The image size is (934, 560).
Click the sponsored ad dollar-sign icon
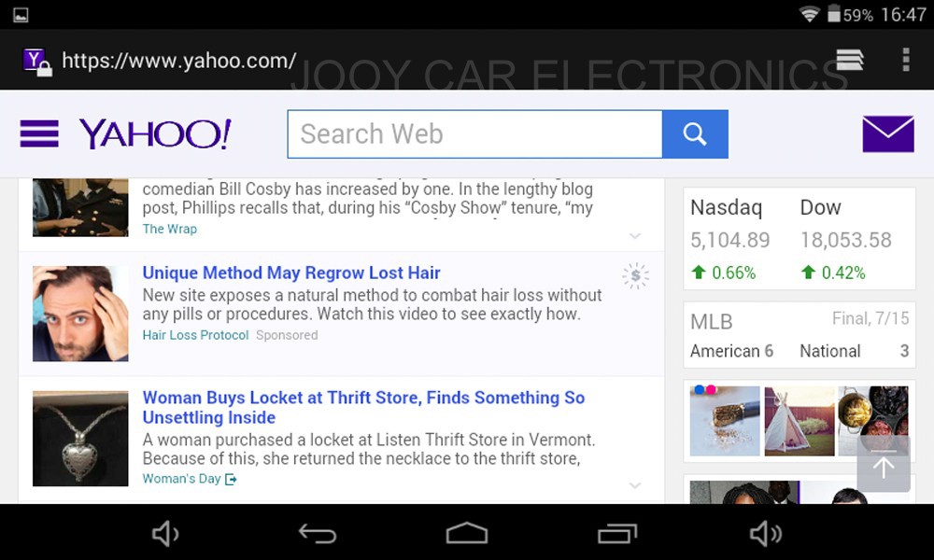point(636,275)
